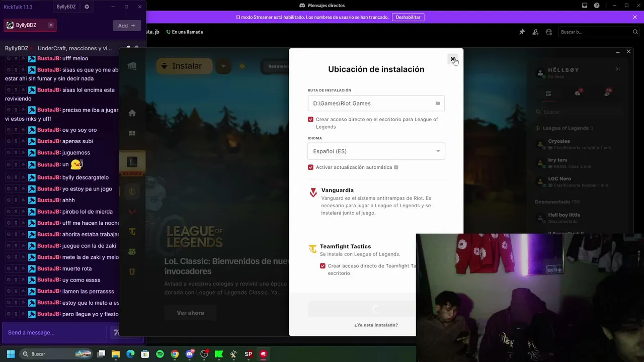Show user profile panel in Discord
The height and width of the screenshot is (362, 644).
click(x=549, y=32)
